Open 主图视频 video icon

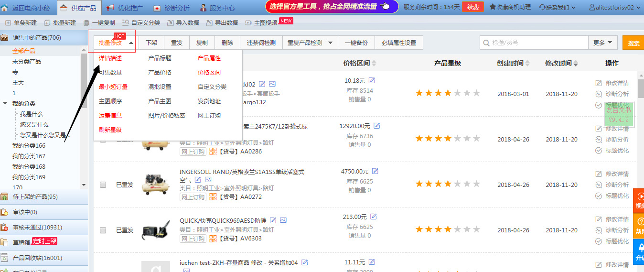click(x=248, y=22)
